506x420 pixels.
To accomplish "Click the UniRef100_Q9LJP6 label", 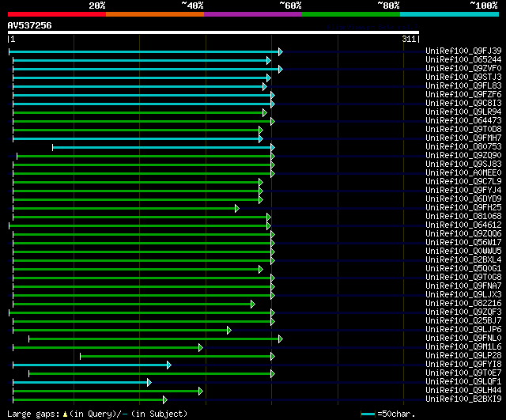I will click(x=463, y=330).
